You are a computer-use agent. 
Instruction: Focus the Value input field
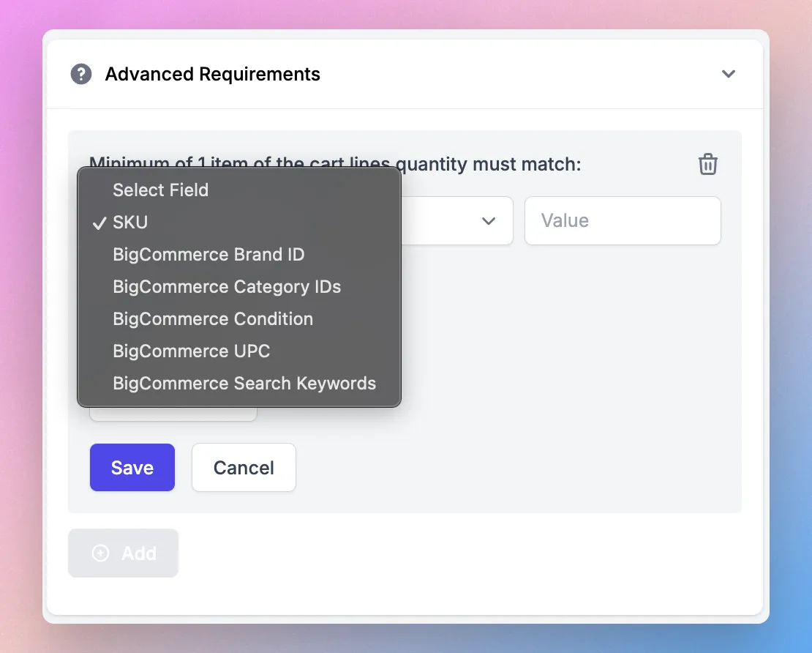(623, 221)
